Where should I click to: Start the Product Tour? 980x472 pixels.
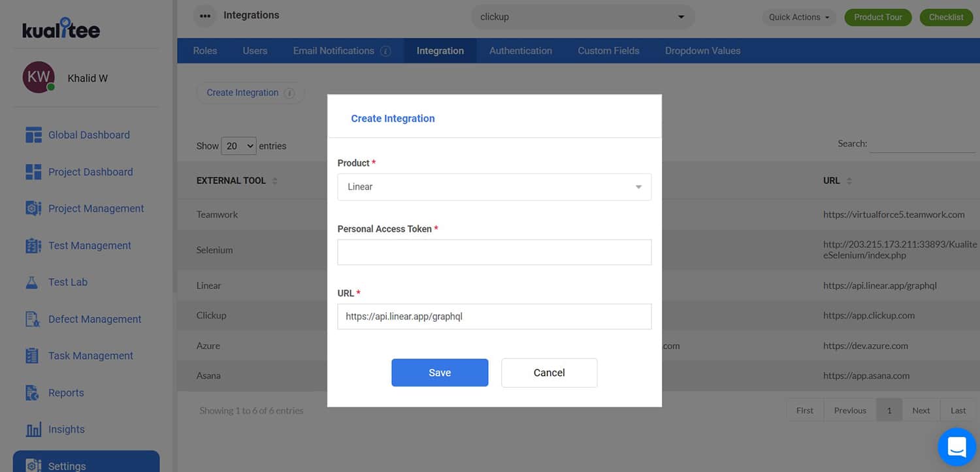(878, 17)
